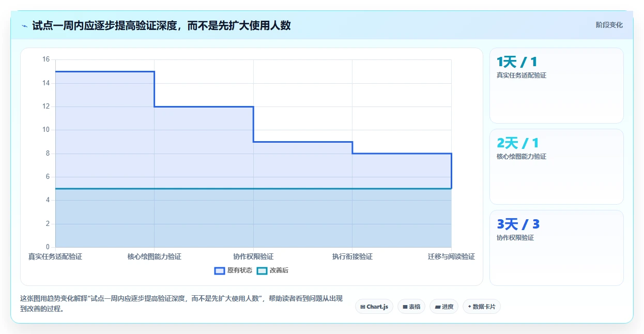Click the y-axis value 16
This screenshot has height=334, width=644.
(46, 59)
